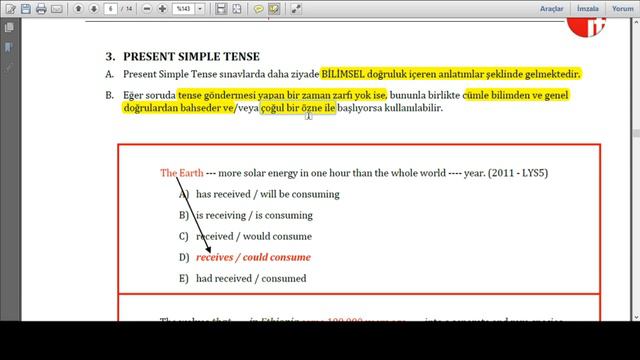Image resolution: width=640 pixels, height=360 pixels.
Task: Click the page number field showing 6
Action: (110, 9)
